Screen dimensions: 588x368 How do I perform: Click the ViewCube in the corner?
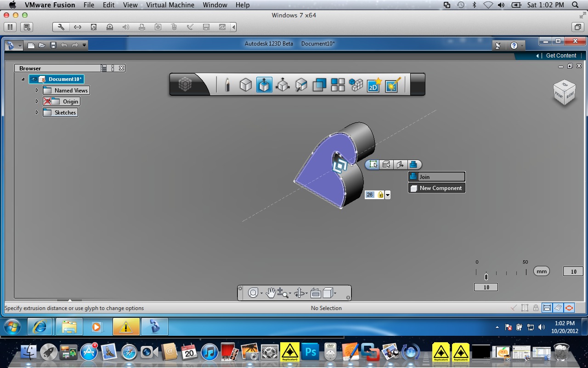pyautogui.click(x=564, y=92)
